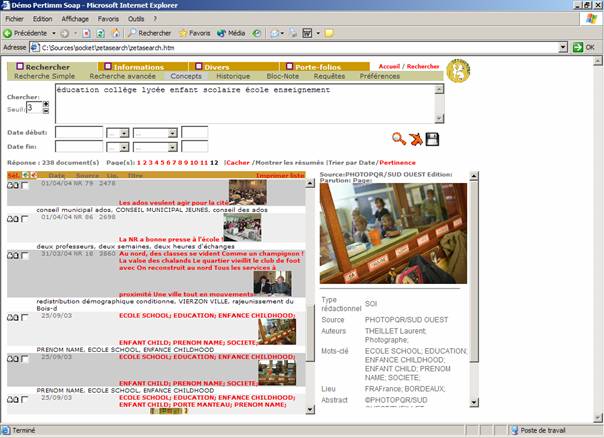Click the Mail envelope toolbar icon
This screenshot has width=604, height=438.
(x=275, y=34)
